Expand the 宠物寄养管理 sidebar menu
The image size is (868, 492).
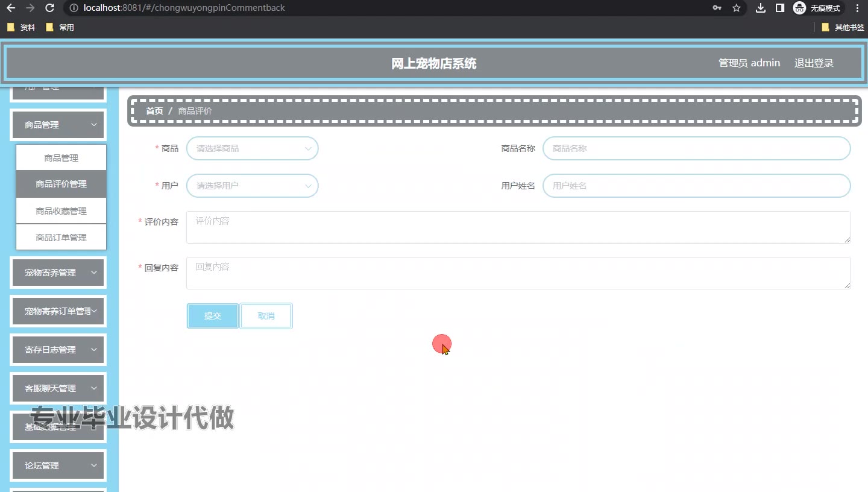point(58,273)
